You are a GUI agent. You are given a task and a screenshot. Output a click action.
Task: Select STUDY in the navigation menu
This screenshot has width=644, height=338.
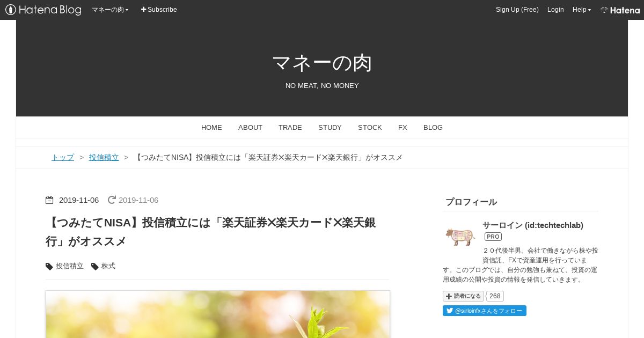click(x=330, y=128)
